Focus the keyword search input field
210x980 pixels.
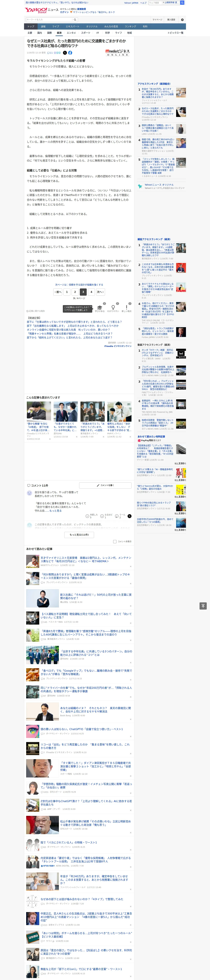coord(49,20)
